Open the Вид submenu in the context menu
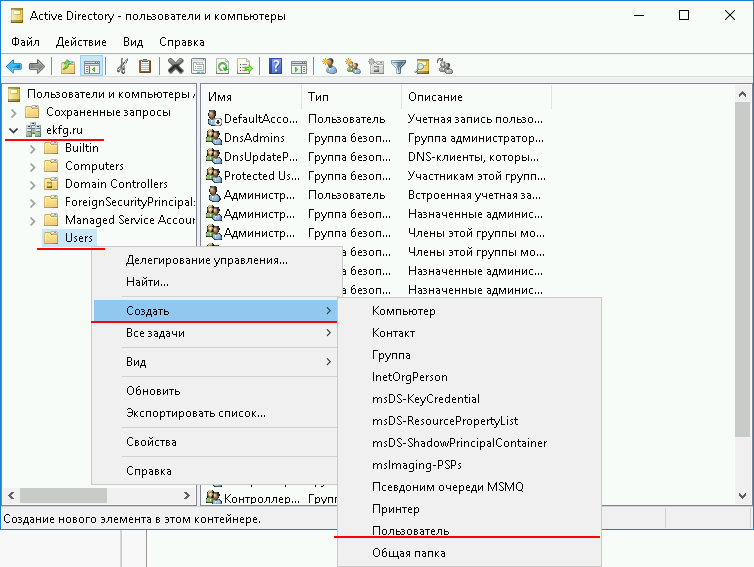Image resolution: width=754 pixels, height=567 pixels. pos(215,362)
